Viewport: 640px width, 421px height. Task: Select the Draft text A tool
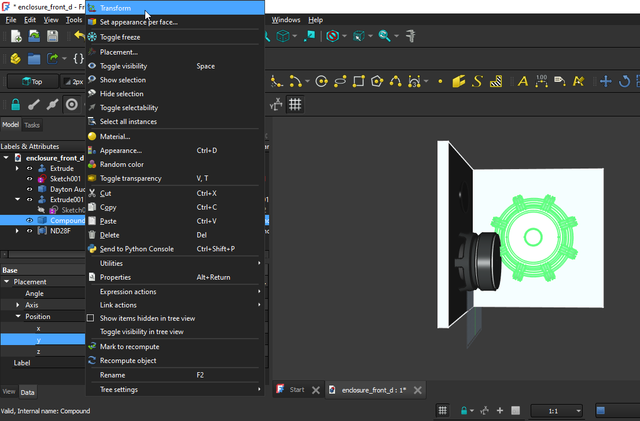click(522, 81)
